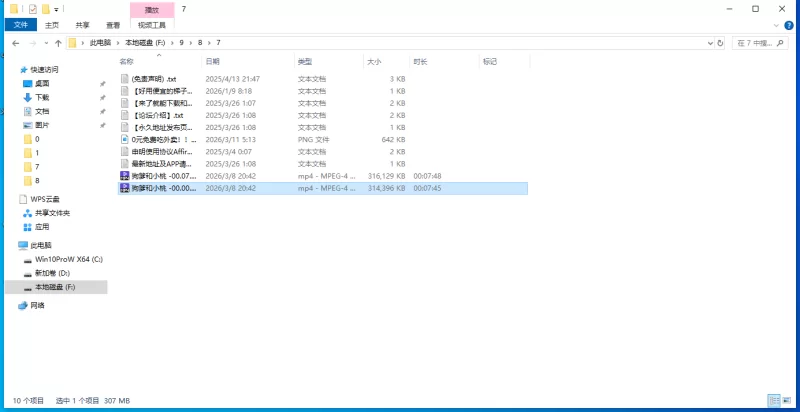
Task: Open 桌面 in quick access sidebar
Action: pyautogui.click(x=42, y=84)
